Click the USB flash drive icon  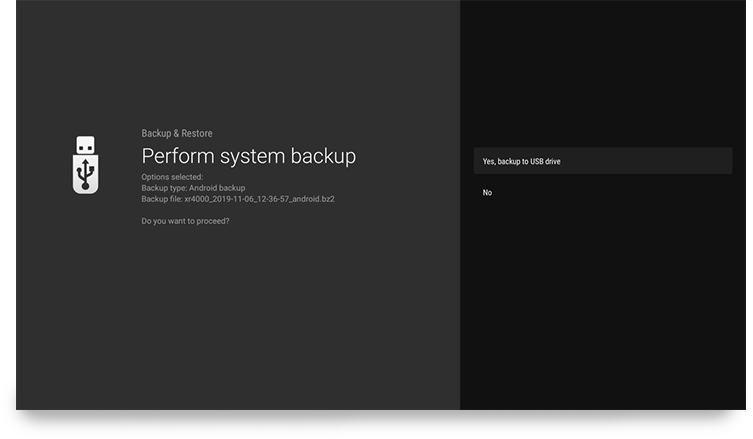click(x=85, y=165)
